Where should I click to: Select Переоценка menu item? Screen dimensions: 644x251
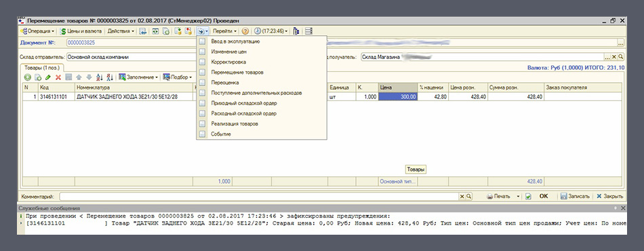point(262,83)
